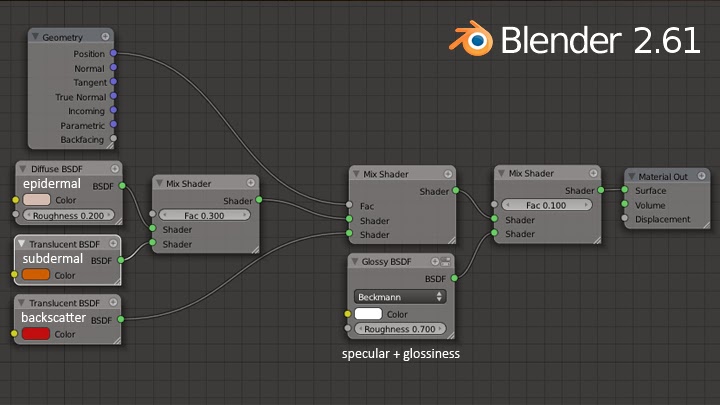Collapse the Glossy BSDF node triangle

pyautogui.click(x=354, y=261)
